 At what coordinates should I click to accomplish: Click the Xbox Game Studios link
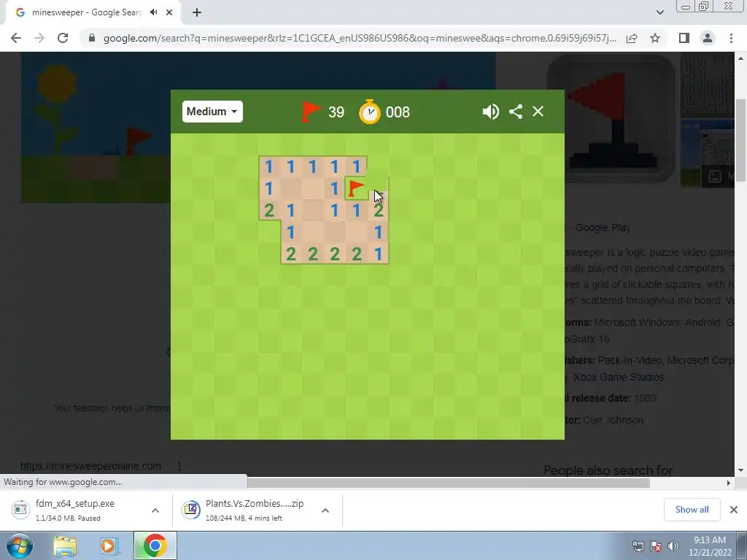618,377
